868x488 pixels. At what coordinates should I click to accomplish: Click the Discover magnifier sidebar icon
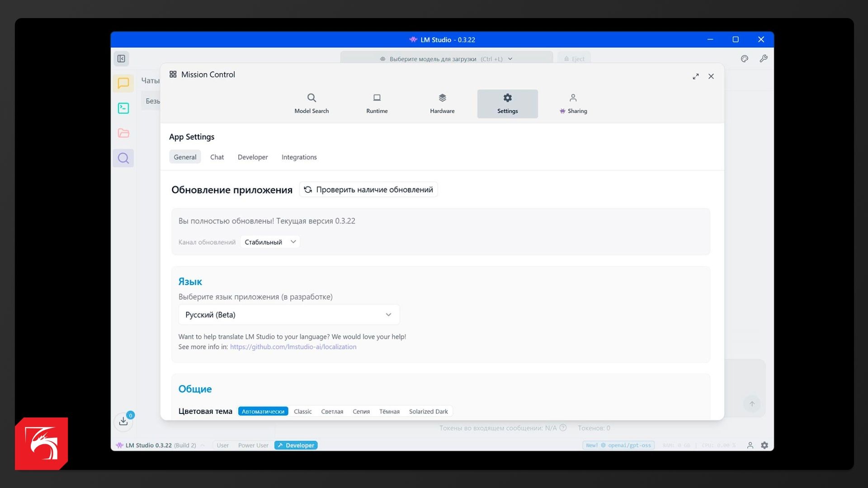click(123, 158)
